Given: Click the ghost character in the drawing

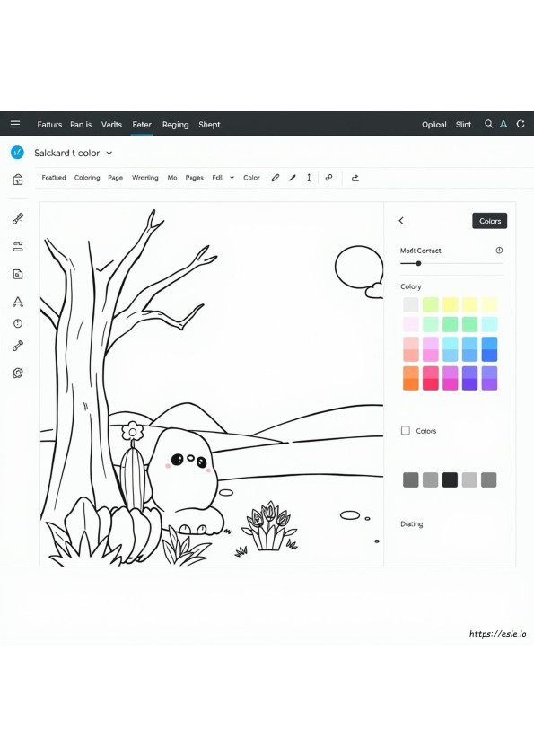Looking at the screenshot, I should pyautogui.click(x=186, y=480).
